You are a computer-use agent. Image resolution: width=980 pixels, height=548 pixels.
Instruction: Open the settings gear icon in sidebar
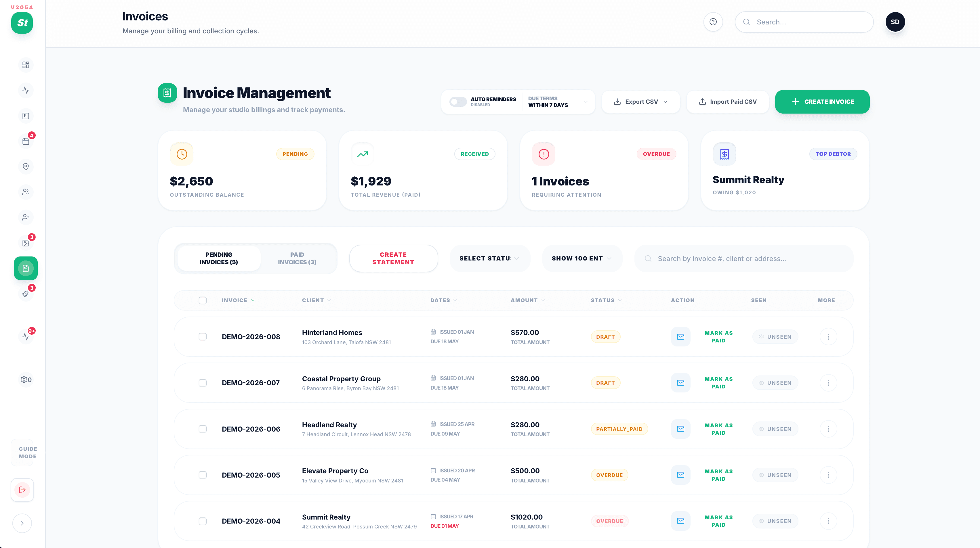26,380
